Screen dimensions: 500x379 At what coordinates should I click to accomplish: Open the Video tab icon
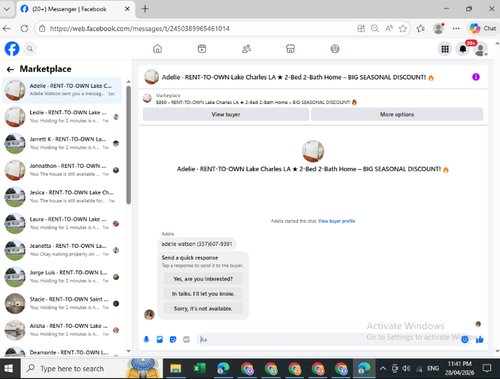click(x=202, y=49)
